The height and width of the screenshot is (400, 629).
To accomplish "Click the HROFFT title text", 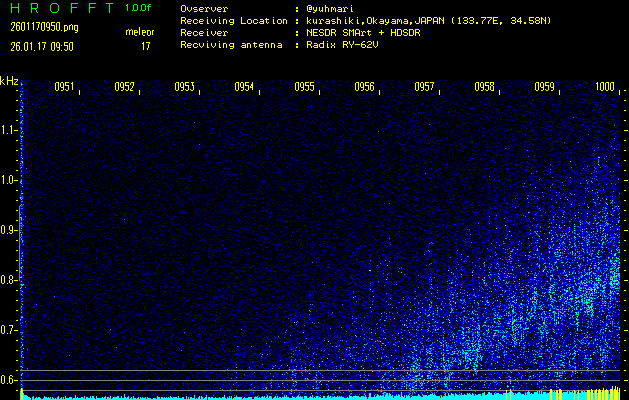I will (62, 8).
